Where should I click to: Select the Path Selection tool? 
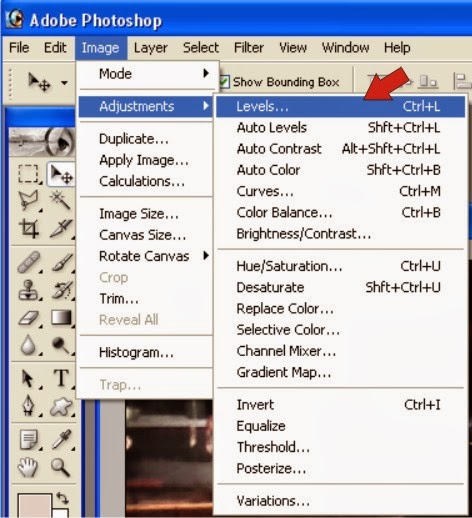tap(29, 379)
